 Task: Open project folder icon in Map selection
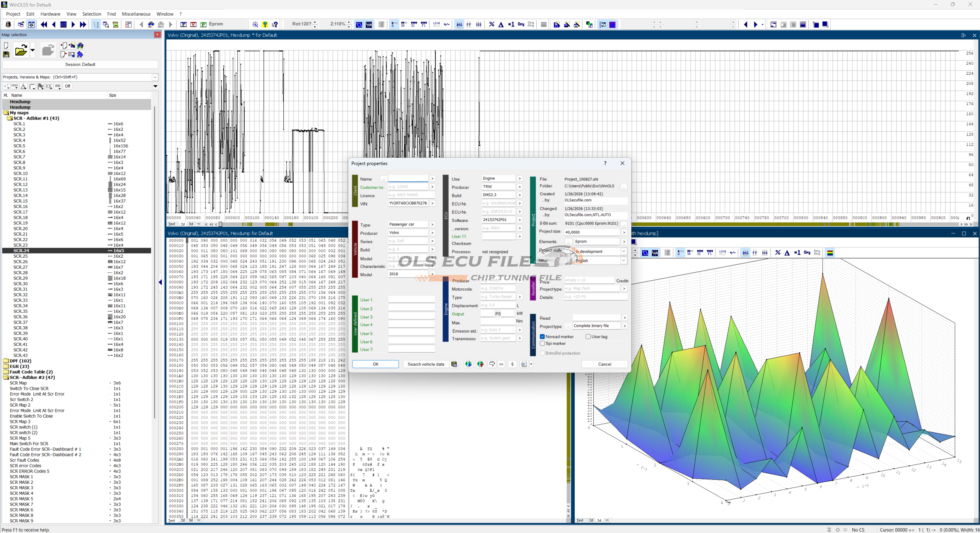pyautogui.click(x=21, y=50)
